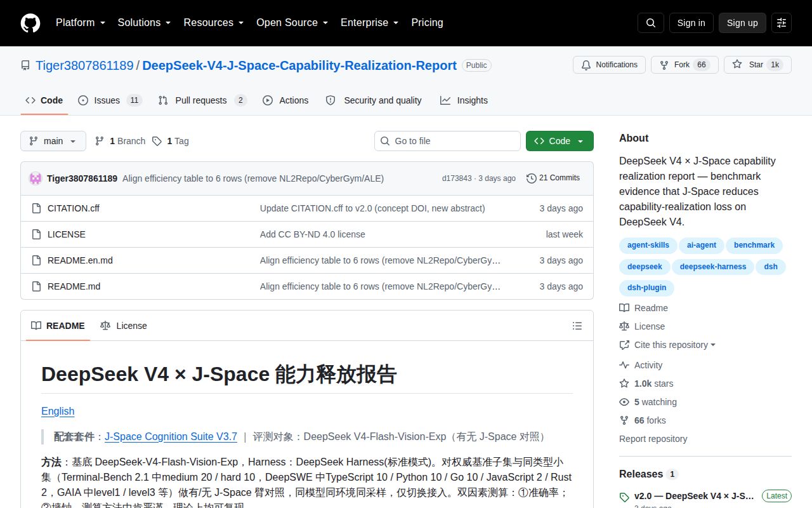
Task: Select the deepseek topic tag
Action: (645, 267)
